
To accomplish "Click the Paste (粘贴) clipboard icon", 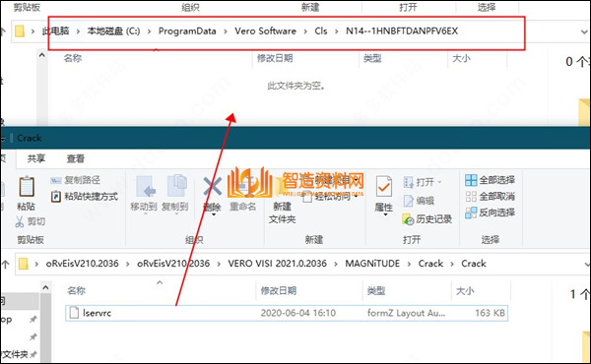I will click(27, 187).
